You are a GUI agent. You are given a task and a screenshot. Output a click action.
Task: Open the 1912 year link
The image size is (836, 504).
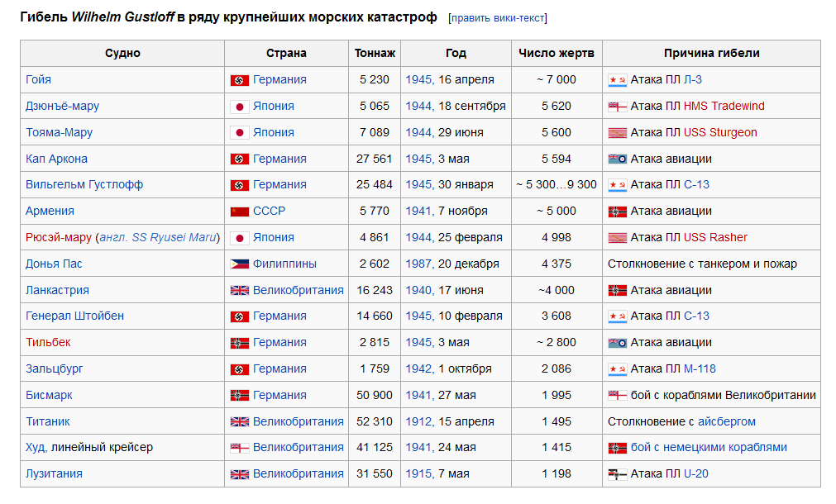click(x=418, y=421)
